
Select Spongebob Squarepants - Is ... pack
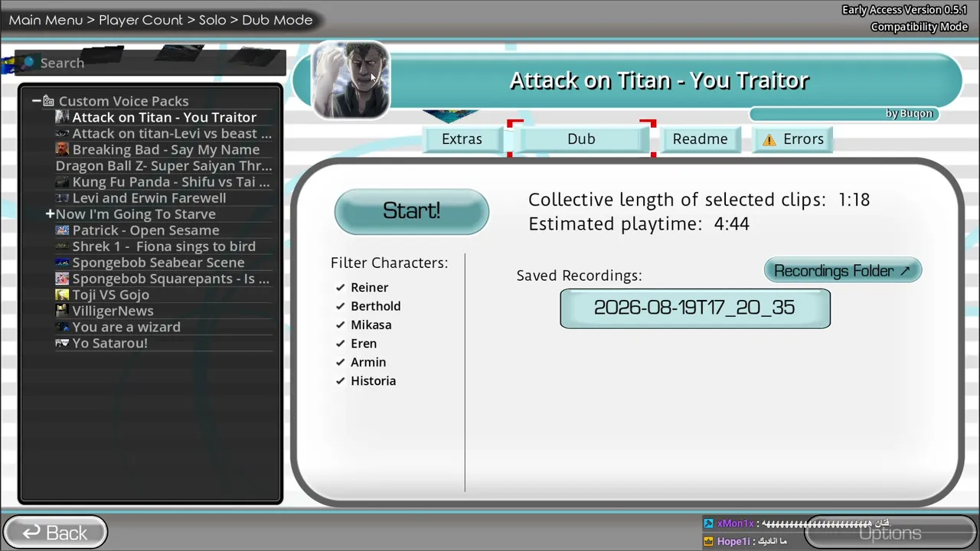coord(164,279)
